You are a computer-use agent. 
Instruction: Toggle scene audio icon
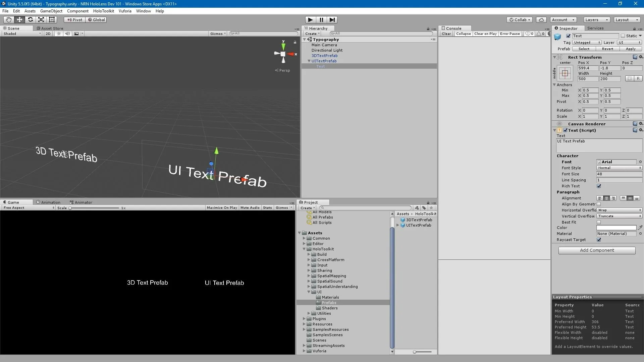[x=67, y=34]
